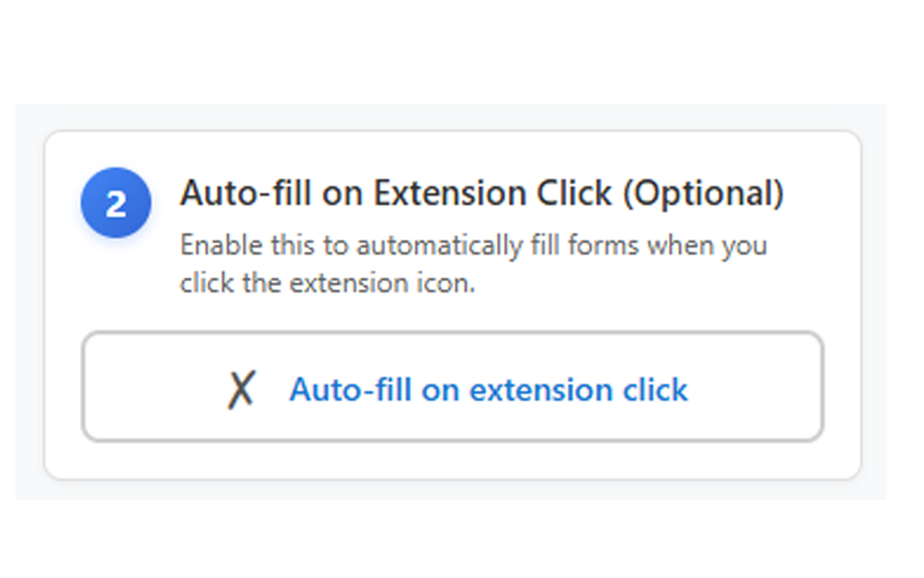Click the X mark icon in the toggle
Image resolution: width=924 pixels, height=578 pixels.
click(x=241, y=390)
